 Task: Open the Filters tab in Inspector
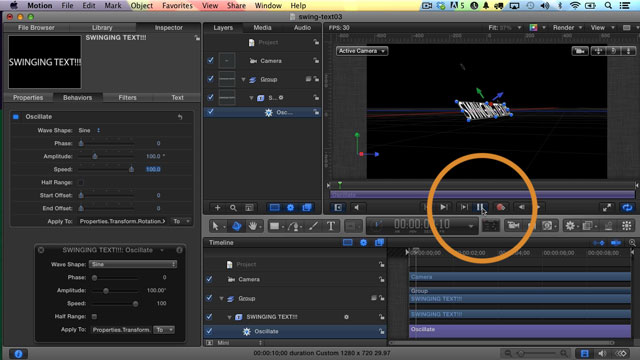[127, 98]
